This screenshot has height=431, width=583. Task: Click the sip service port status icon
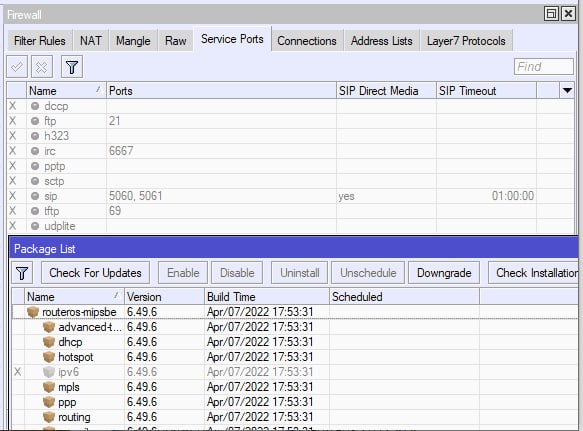click(x=35, y=196)
